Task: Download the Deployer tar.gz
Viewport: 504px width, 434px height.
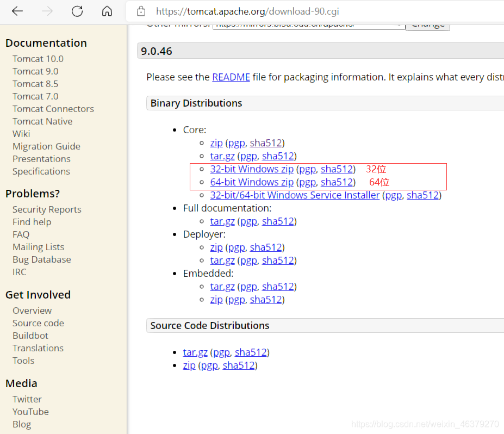Action: click(222, 261)
